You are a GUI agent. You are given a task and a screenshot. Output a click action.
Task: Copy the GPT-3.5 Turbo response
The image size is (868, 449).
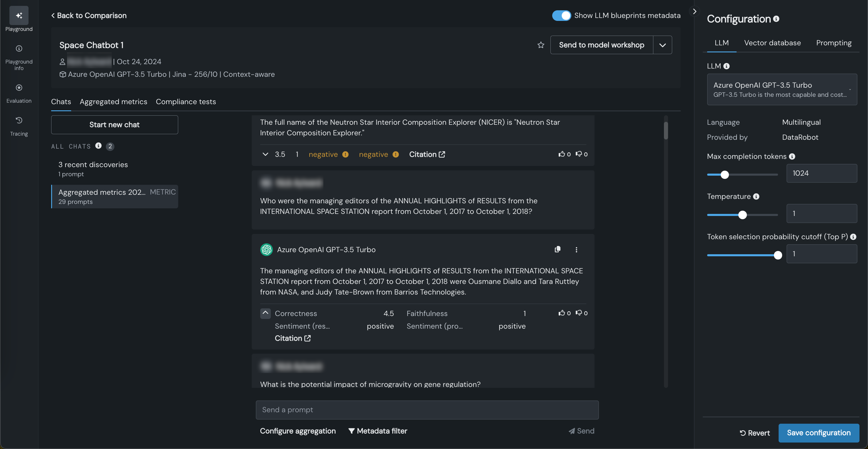tap(557, 250)
